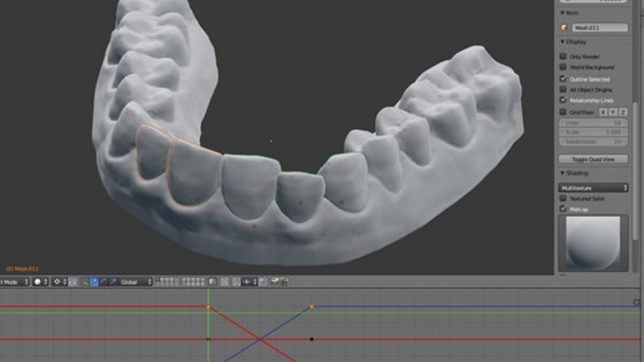Toggle proportional editing icon
This screenshot has width=644, height=362.
[224, 281]
